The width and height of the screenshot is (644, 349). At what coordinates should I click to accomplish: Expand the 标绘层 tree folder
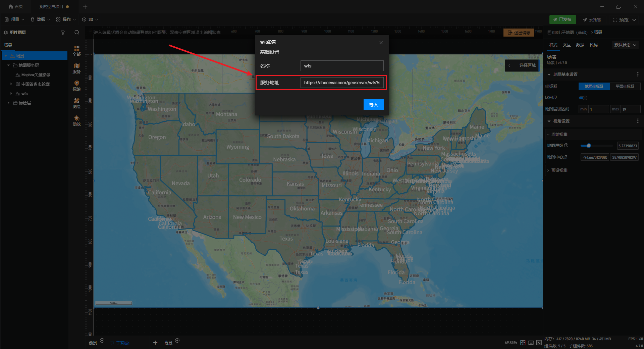8,103
